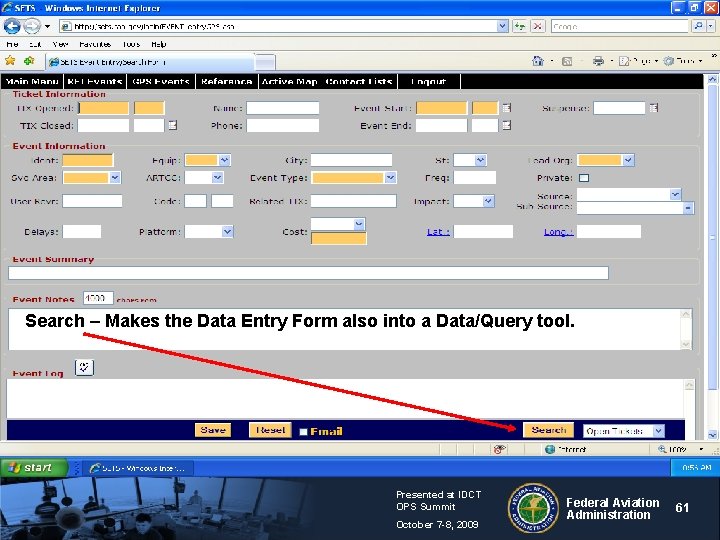The image size is (720, 540).
Task: Open the Svc Area dropdown
Action: point(115,178)
